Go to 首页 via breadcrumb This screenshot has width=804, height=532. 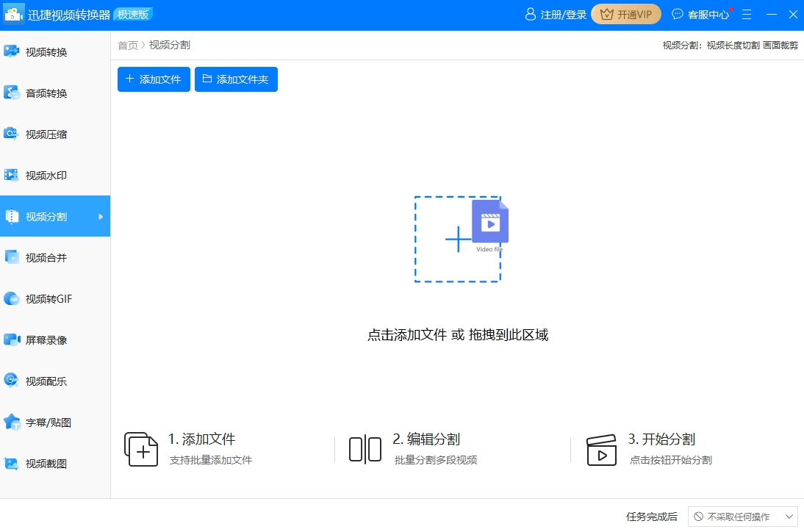click(126, 45)
